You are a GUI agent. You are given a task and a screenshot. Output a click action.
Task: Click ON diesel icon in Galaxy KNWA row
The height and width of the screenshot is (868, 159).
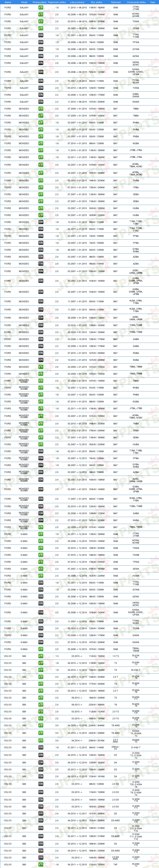41,102
